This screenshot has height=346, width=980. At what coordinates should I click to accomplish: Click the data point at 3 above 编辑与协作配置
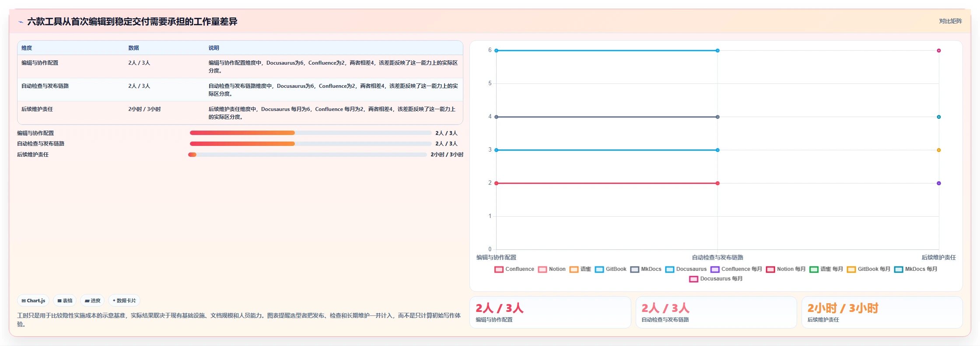(x=496, y=150)
